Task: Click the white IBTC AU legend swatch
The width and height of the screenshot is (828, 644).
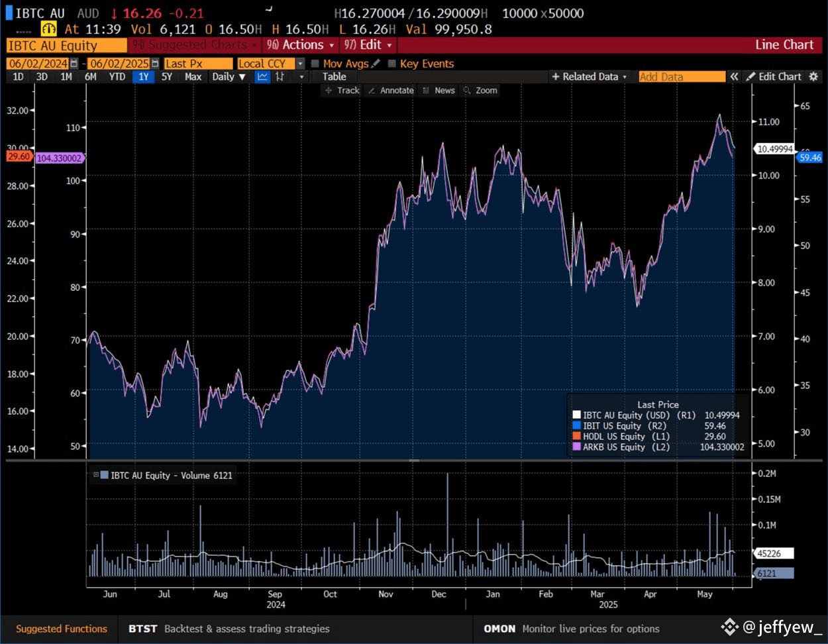Action: [576, 415]
